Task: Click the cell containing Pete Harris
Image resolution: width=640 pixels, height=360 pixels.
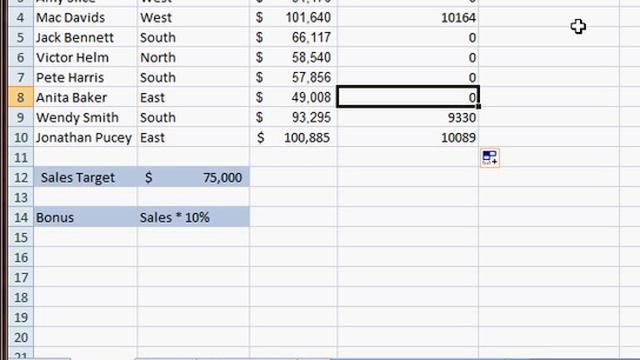Action: click(85, 78)
